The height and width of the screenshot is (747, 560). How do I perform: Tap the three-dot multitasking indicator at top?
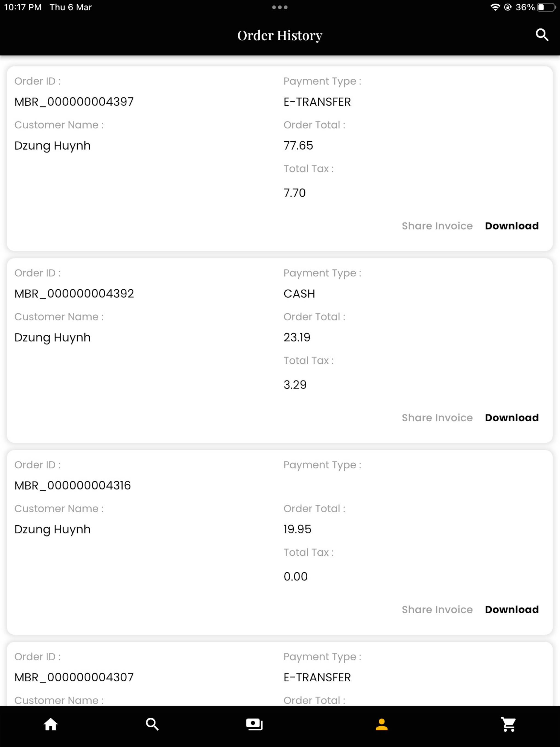point(280,7)
